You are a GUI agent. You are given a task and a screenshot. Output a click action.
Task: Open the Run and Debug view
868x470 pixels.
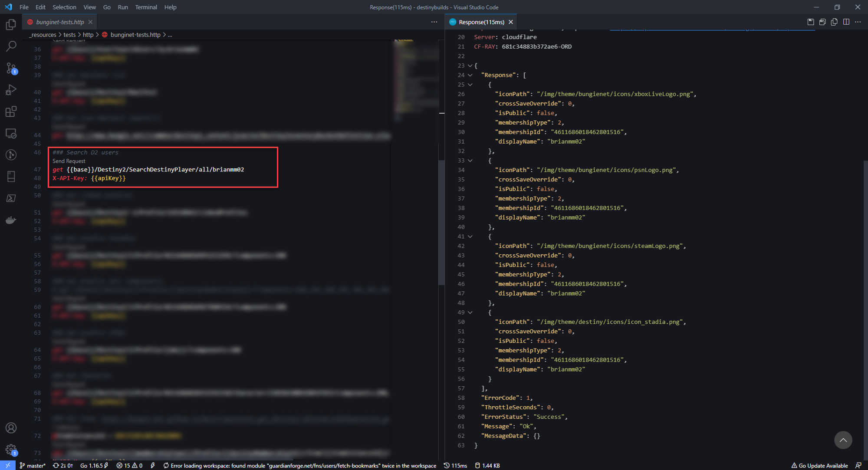coord(11,90)
